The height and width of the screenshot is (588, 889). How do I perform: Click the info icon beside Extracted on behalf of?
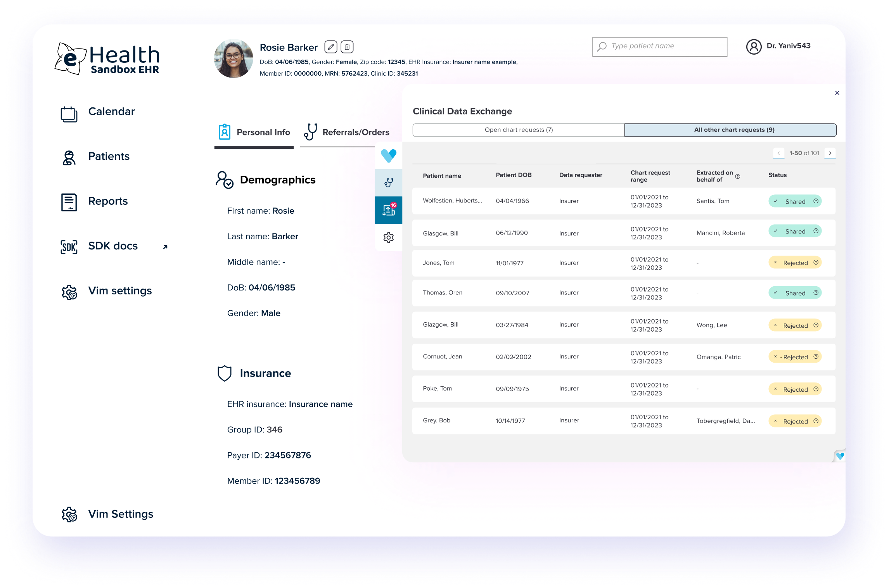point(738,176)
